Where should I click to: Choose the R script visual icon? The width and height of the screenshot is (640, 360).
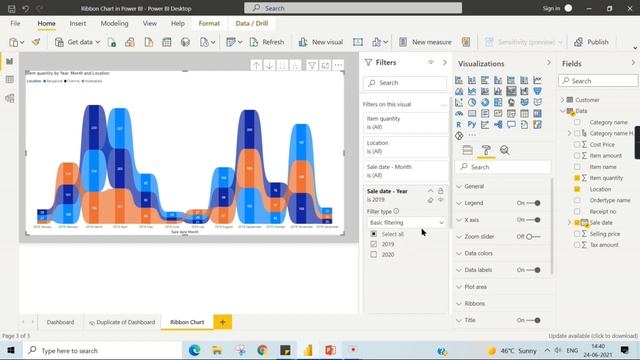[459, 124]
